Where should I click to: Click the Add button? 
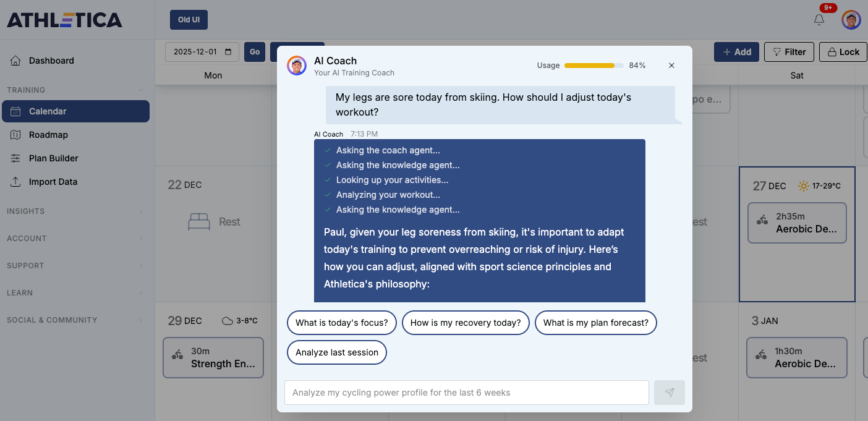click(x=736, y=52)
